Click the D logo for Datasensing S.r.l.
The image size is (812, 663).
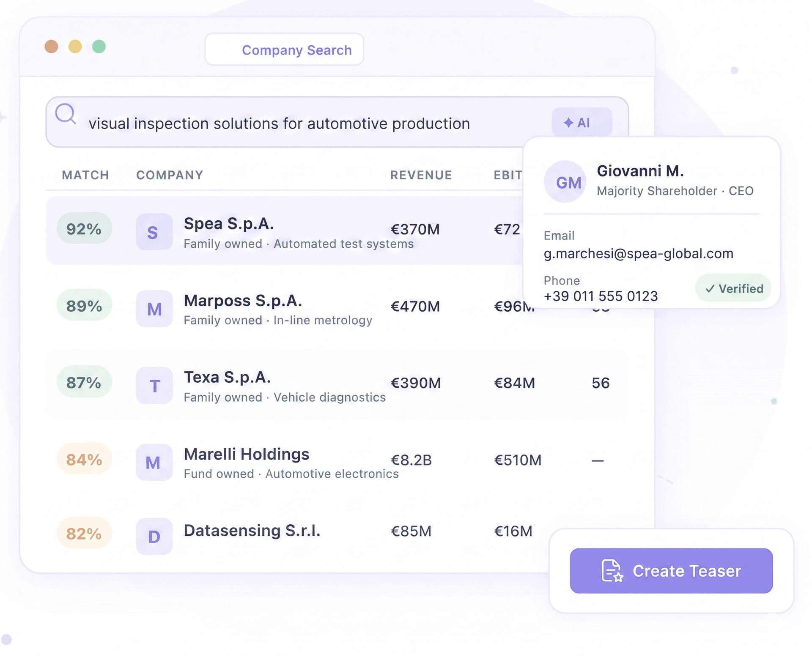click(x=154, y=536)
